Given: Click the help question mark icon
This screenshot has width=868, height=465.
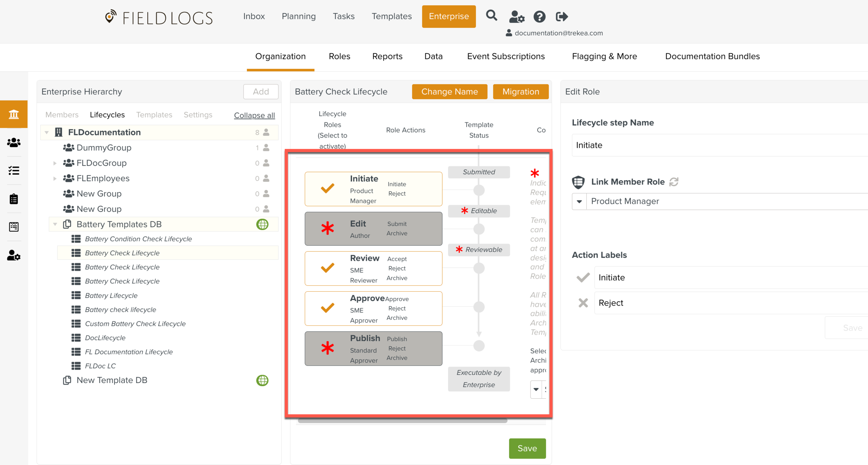Looking at the screenshot, I should tap(539, 17).
